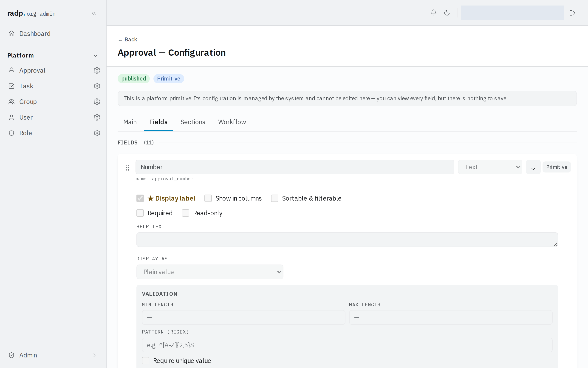Open Dashboard from the sidebar
The width and height of the screenshot is (588, 368).
[x=35, y=34]
